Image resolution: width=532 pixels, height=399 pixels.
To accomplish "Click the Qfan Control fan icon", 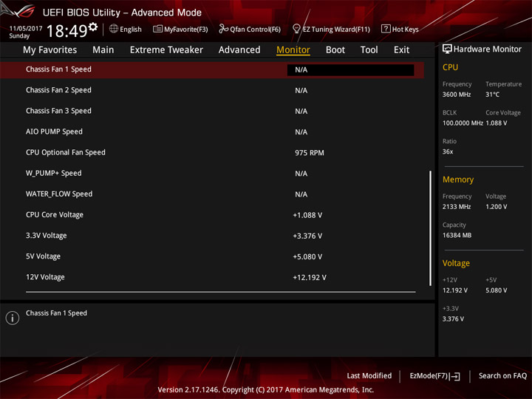I will (x=223, y=29).
